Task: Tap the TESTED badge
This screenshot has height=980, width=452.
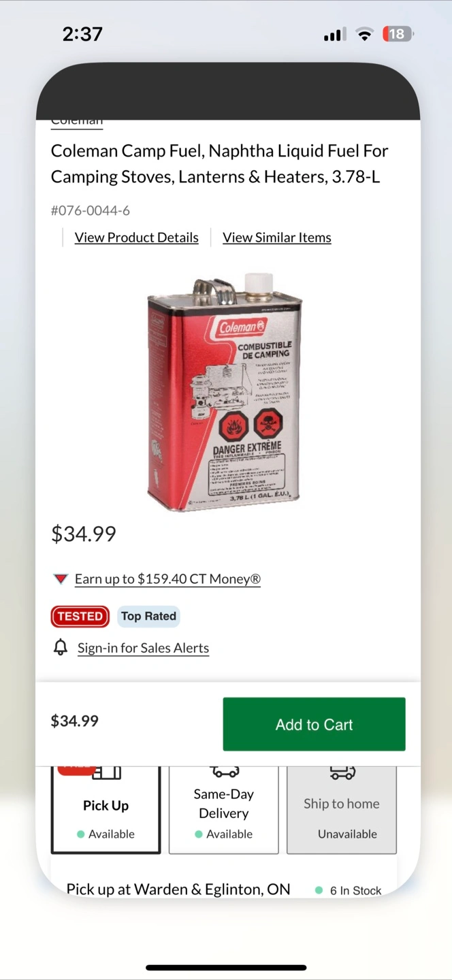Action: 80,616
